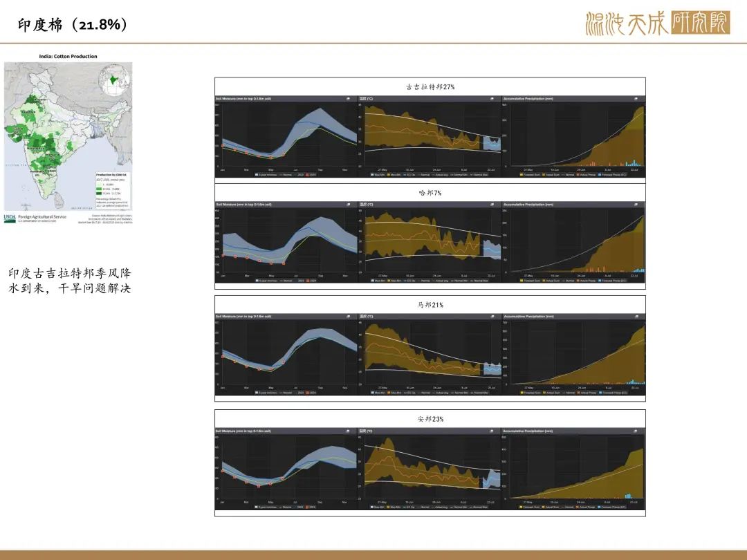Expand the 马邦 Accumulative Precipitation chart via its corner icon
The height and width of the screenshot is (560, 747).
[636, 316]
